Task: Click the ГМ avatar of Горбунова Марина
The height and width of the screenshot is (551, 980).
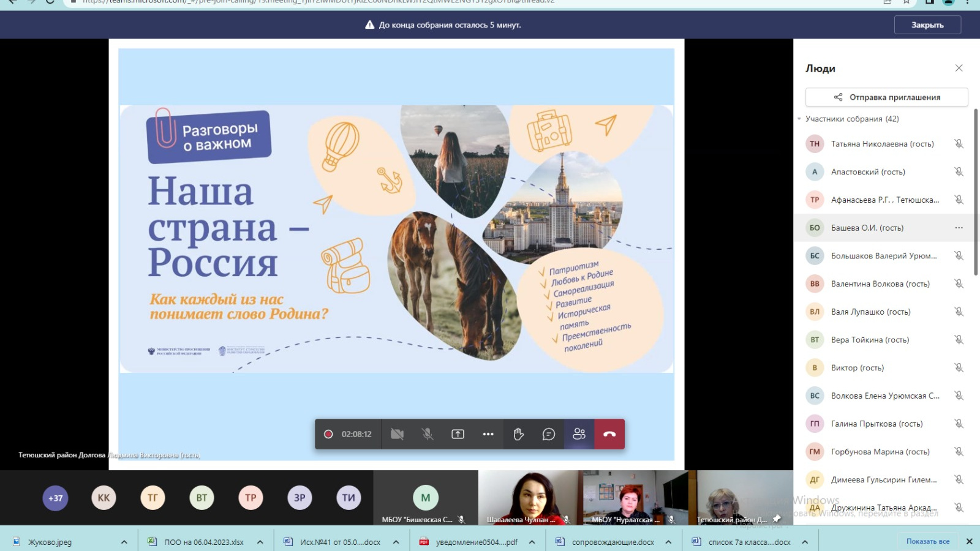Action: click(x=815, y=452)
